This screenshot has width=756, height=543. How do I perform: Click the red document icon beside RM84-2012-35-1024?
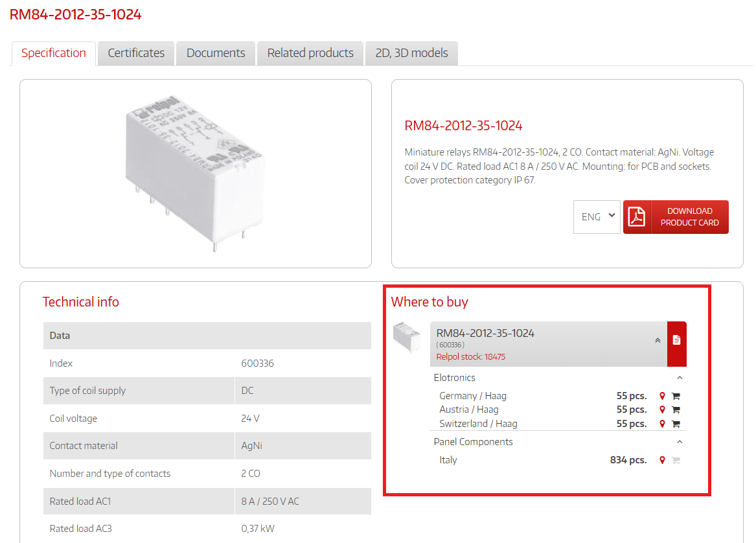[x=676, y=340]
